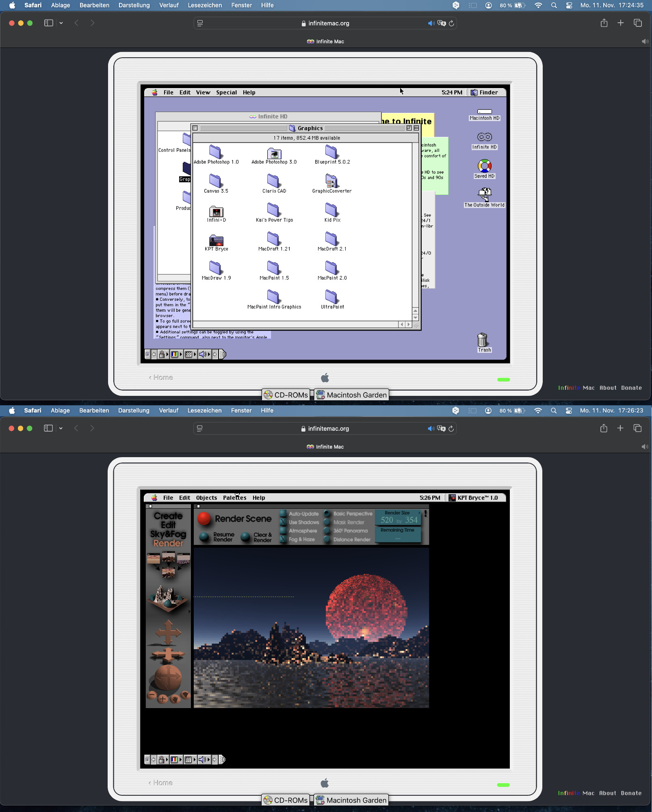Enable the Atmosphere checkbox
The width and height of the screenshot is (652, 812).
(283, 531)
